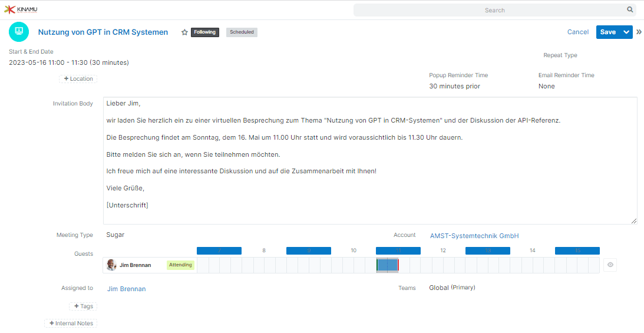Open the Save dropdown arrow
This screenshot has height=333, width=644.
(x=626, y=32)
